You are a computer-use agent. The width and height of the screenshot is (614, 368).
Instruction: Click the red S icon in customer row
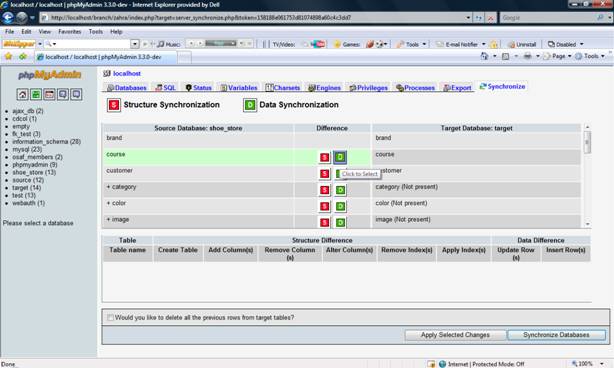point(324,174)
